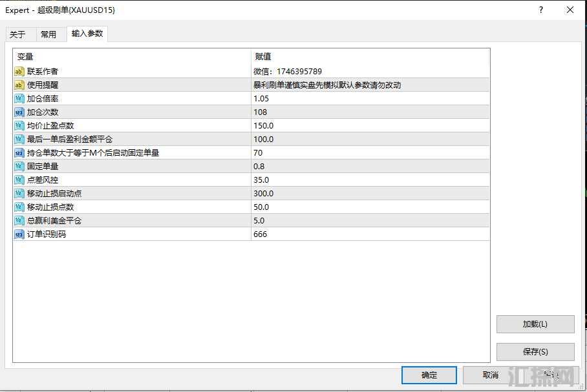Click the icon next to 点差风控
Screen dimensions: 587x392
click(19, 180)
